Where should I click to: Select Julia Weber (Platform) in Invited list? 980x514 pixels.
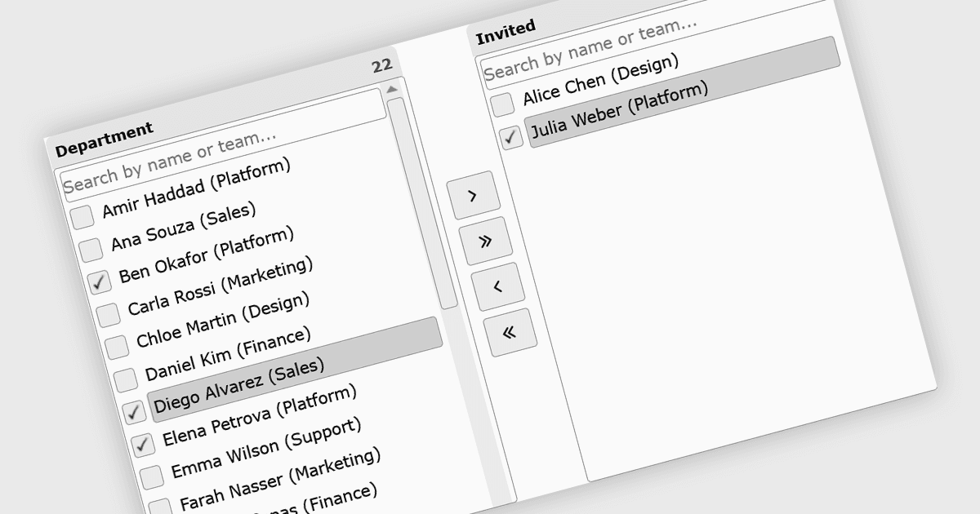pos(684,92)
